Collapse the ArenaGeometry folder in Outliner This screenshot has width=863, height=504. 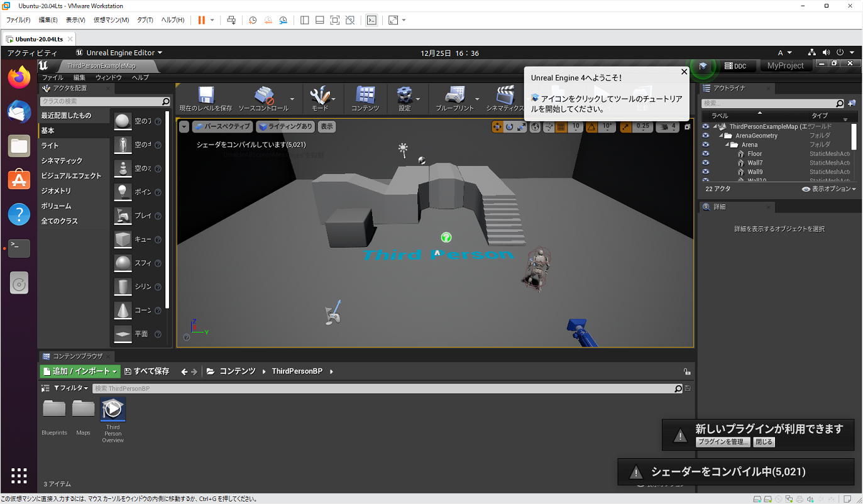(x=720, y=136)
